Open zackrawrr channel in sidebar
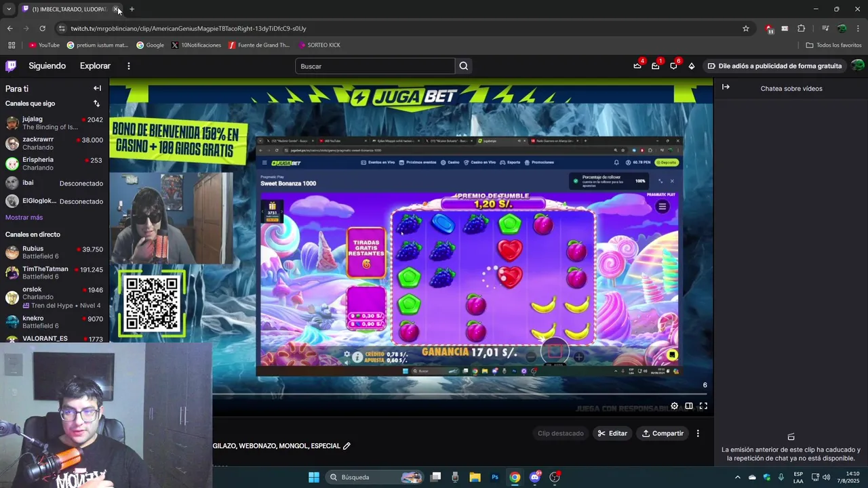The height and width of the screenshot is (488, 868). 54,143
